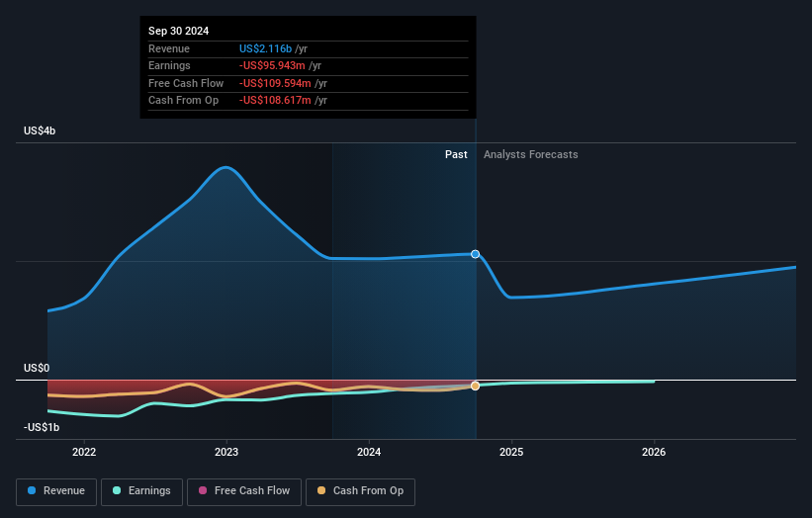812x518 pixels.
Task: Click the Past label
Action: (x=456, y=154)
